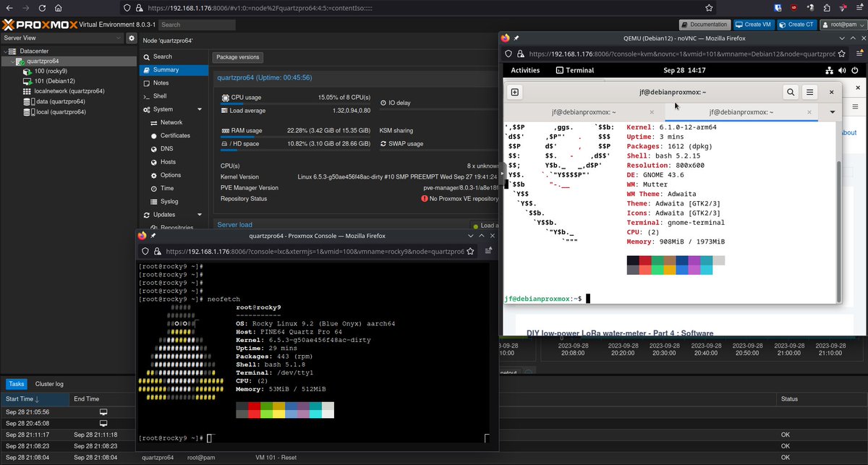Click the Sep 28 14:17 clock in GNOME bar
Screen dimensions: 868x465
(684, 70)
